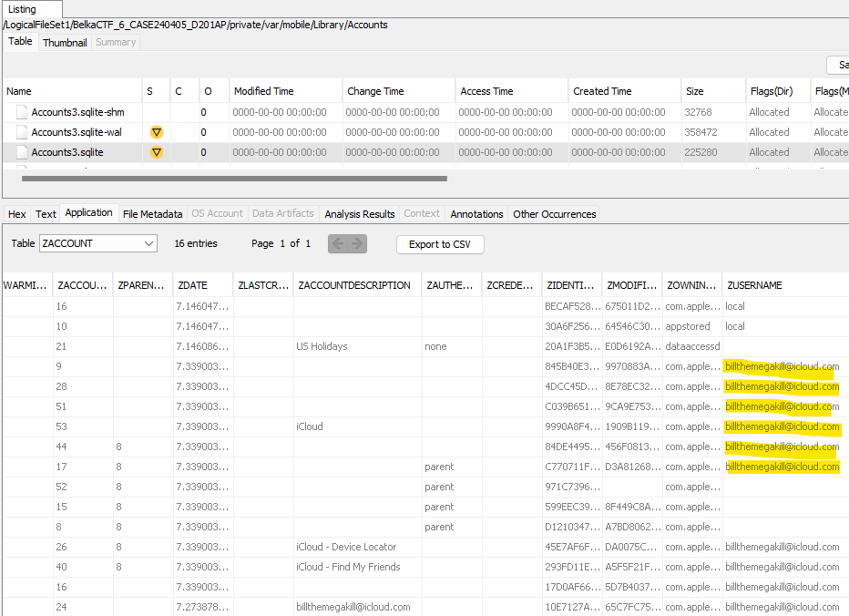Switch to the Thumbnail tab

coord(65,42)
